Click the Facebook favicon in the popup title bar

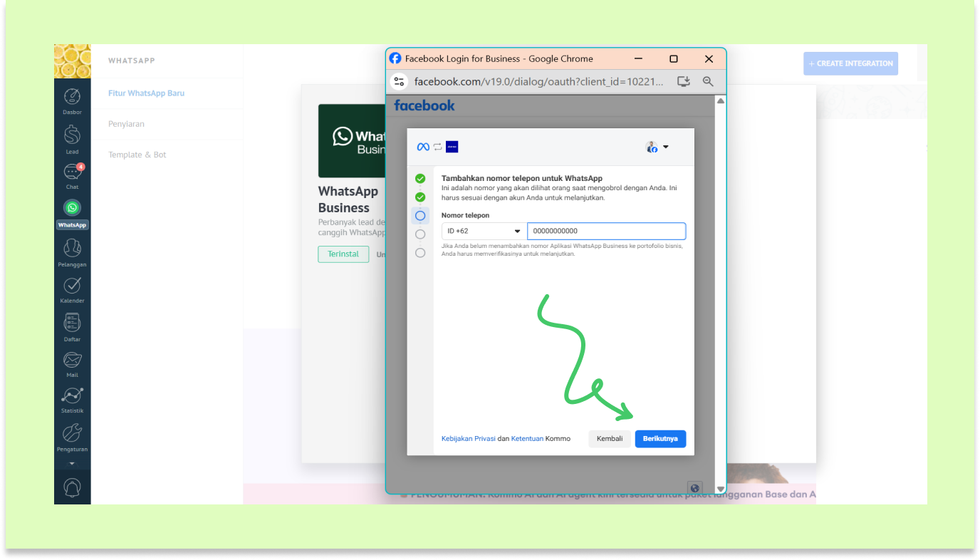(x=395, y=58)
